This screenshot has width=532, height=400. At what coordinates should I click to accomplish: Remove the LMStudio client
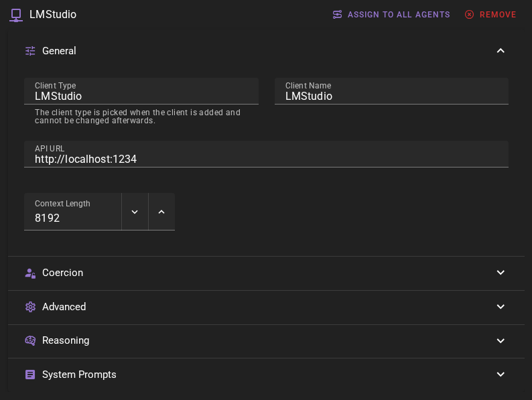(490, 15)
